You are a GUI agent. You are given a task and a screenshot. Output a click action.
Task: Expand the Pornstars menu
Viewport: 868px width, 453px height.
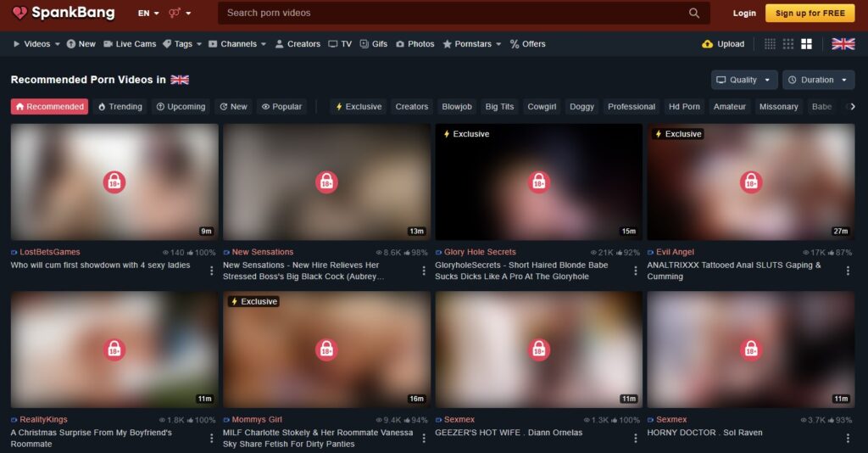[472, 44]
